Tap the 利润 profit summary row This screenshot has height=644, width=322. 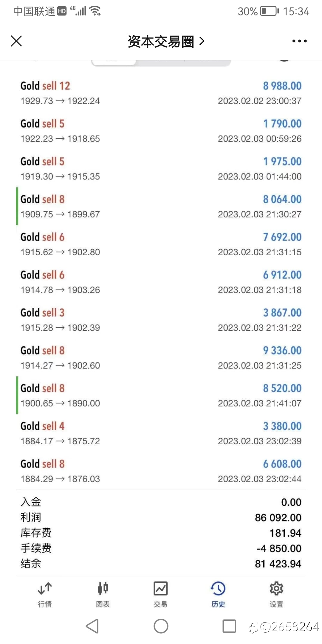pyautogui.click(x=161, y=517)
